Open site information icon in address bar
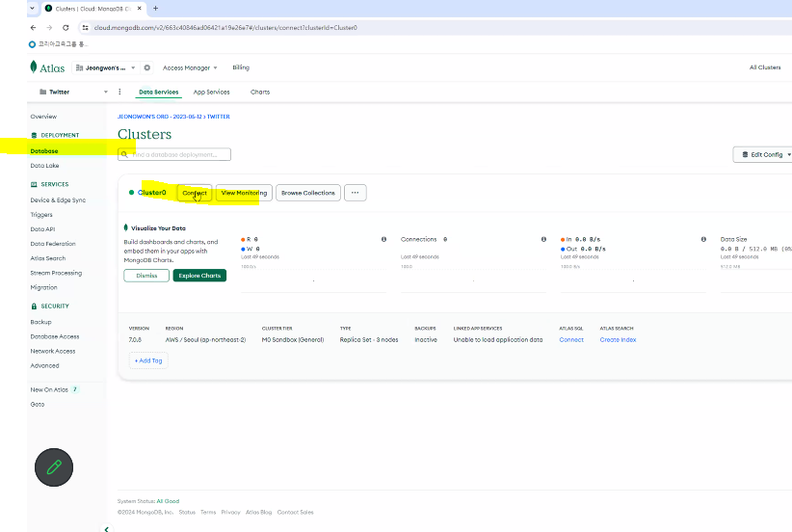 point(86,28)
